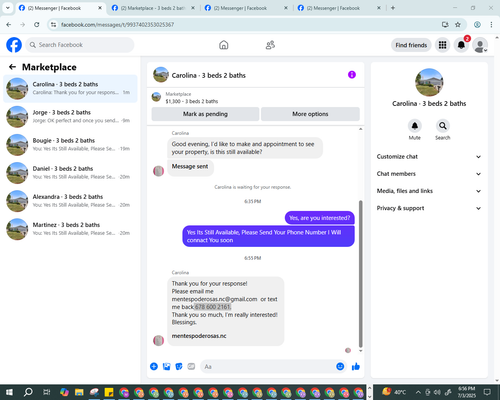Open the apps grid menu icon
The image size is (500, 400).
click(442, 45)
